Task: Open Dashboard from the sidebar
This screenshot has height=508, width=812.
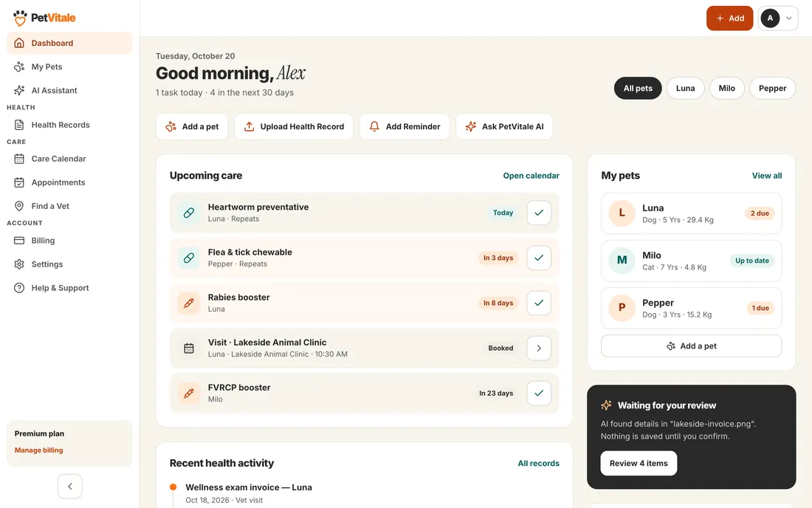Action: [69, 43]
